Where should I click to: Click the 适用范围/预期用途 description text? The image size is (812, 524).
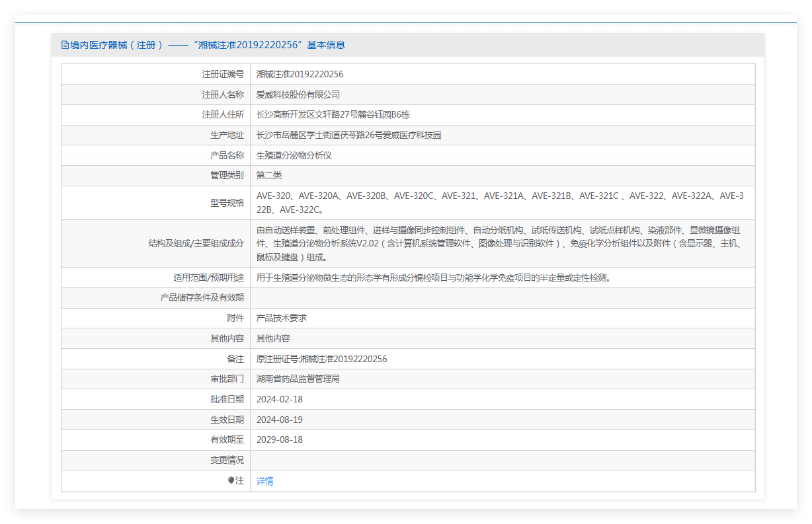pos(434,278)
